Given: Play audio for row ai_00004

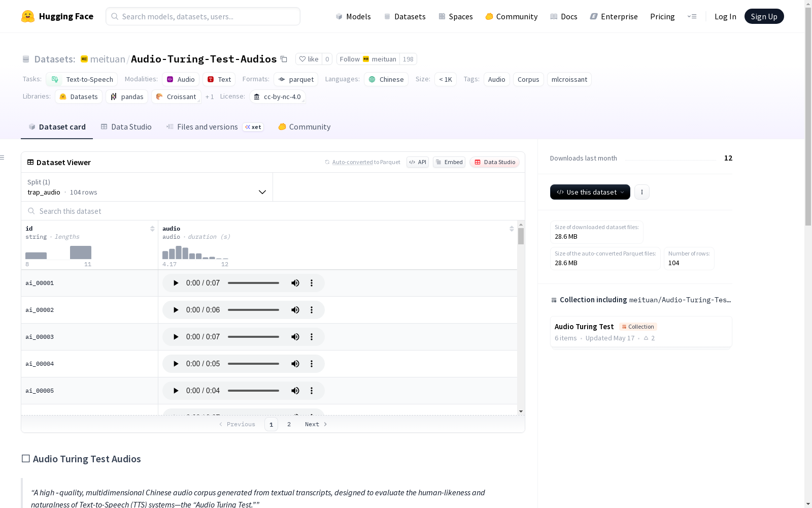Looking at the screenshot, I should (x=176, y=364).
